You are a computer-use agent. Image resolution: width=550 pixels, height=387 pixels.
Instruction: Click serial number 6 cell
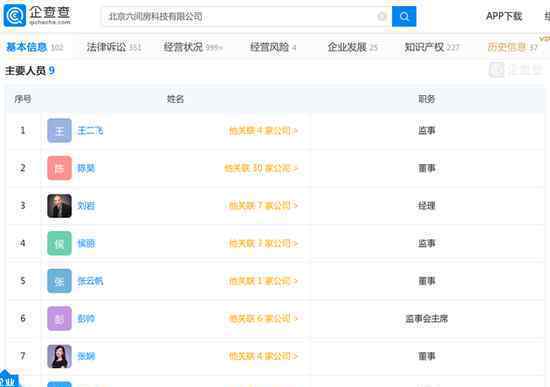tap(23, 319)
